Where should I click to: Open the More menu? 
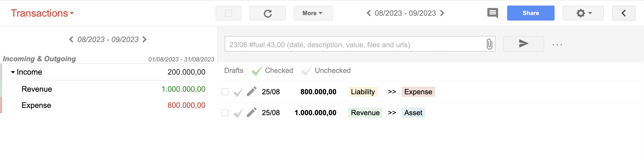click(313, 13)
